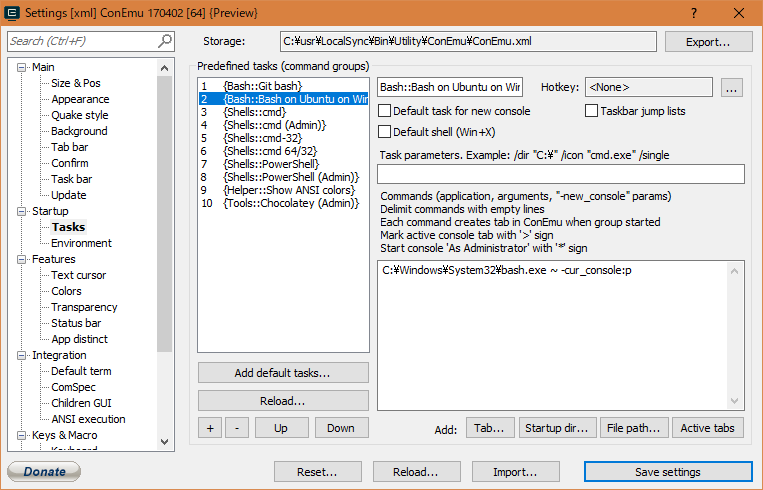Select the Tasks tree item
763x490 pixels.
(x=69, y=227)
